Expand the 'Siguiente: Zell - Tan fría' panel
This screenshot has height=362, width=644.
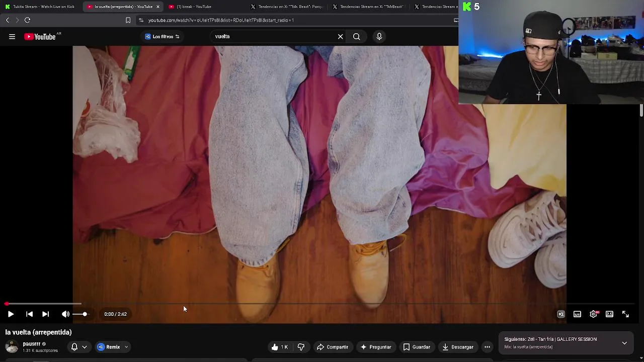click(x=624, y=343)
